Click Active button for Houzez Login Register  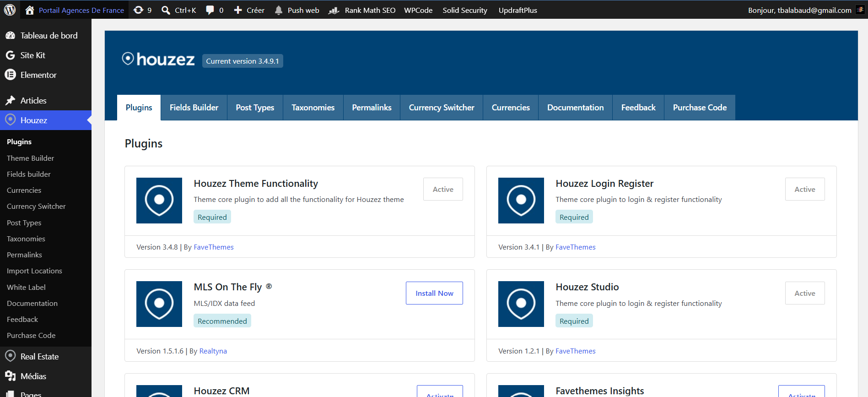tap(805, 189)
